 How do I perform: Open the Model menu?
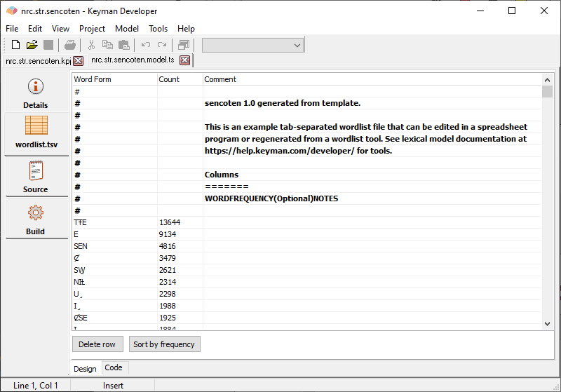click(127, 29)
